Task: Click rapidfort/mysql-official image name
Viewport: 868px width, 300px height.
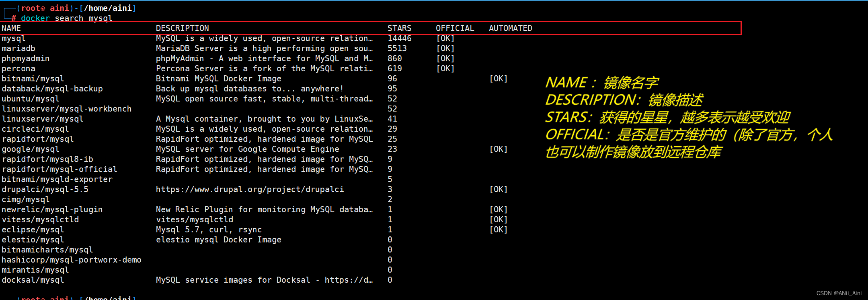Action: click(60, 169)
